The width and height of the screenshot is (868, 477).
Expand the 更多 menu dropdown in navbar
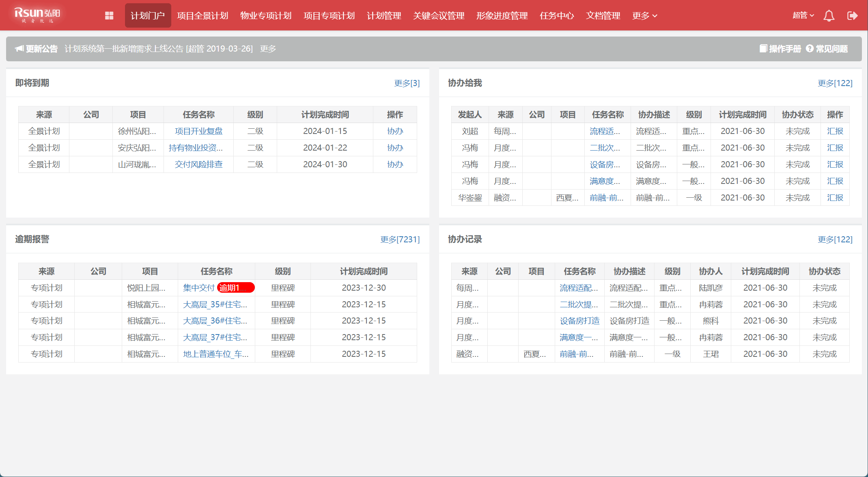(644, 15)
